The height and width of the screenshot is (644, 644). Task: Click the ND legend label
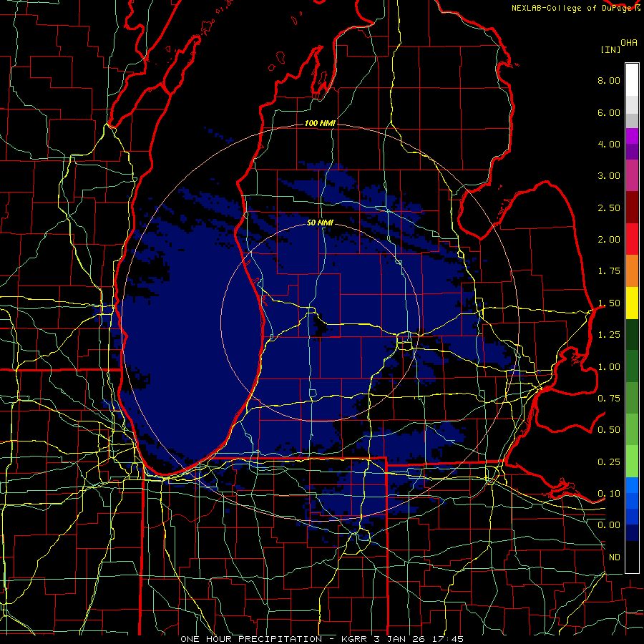[x=615, y=557]
